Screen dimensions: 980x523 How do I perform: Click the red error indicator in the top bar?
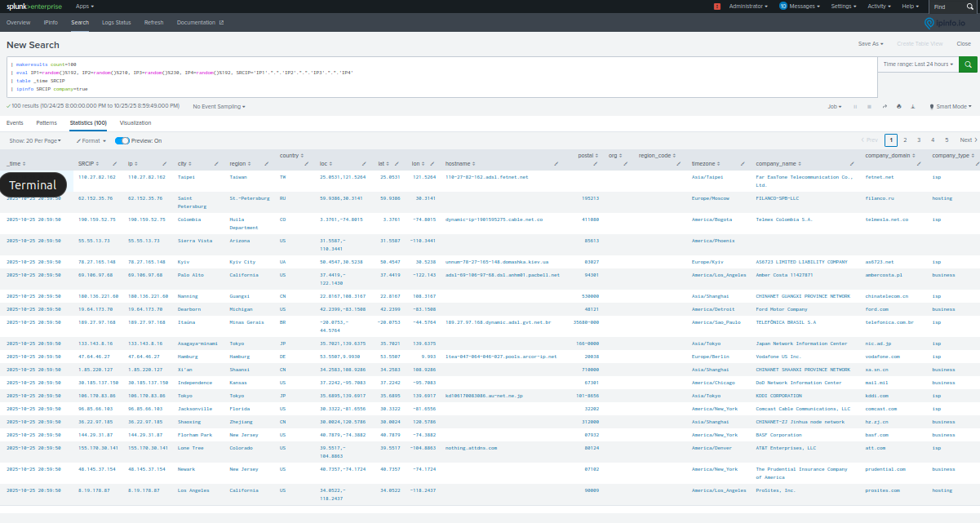[x=718, y=6]
